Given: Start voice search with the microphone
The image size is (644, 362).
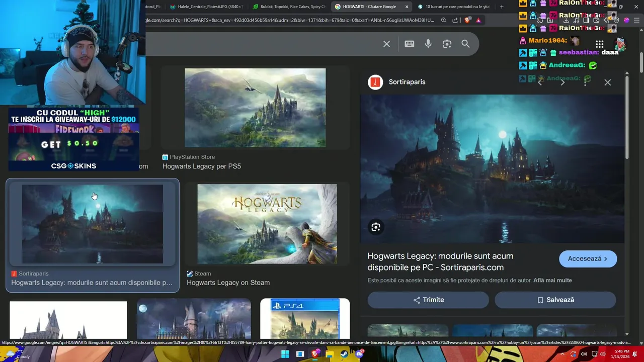Looking at the screenshot, I should click(428, 44).
